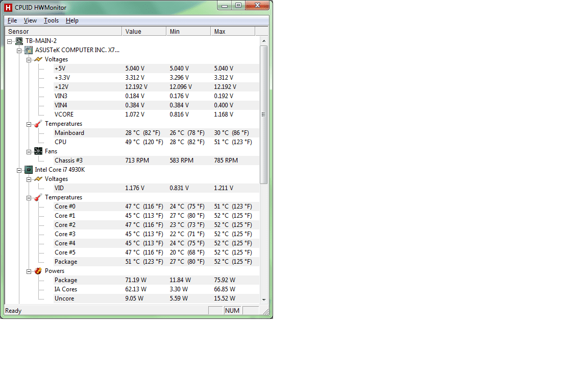Image resolution: width=588 pixels, height=368 pixels.
Task: Click the Sensor column header
Action: tap(63, 32)
